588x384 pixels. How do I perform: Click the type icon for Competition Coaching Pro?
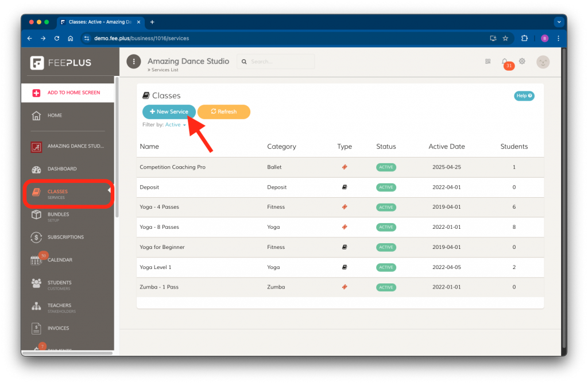point(345,167)
